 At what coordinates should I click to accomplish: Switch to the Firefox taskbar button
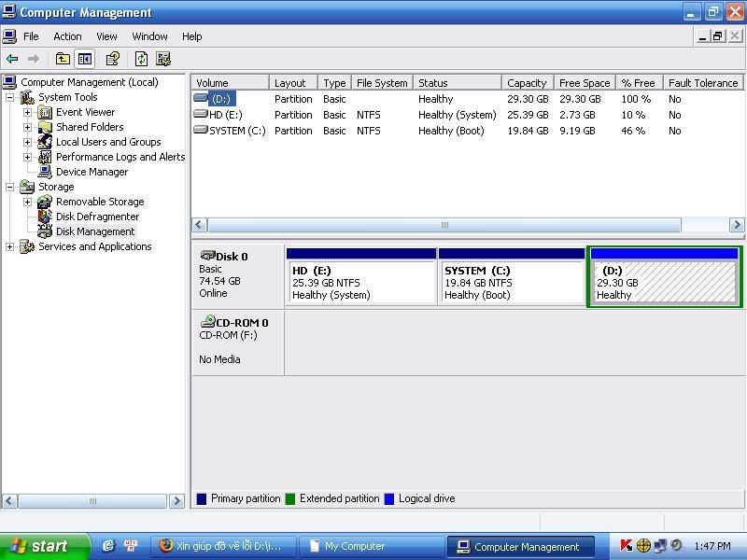point(223,546)
